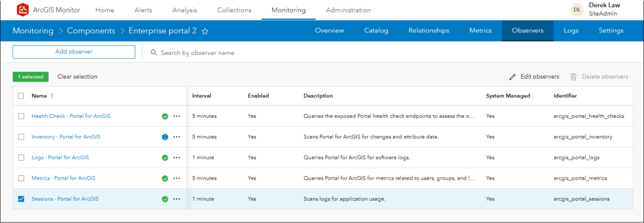This screenshot has height=223, width=644.
Task: Uncheck the Sessions observer row
Action: [x=21, y=199]
